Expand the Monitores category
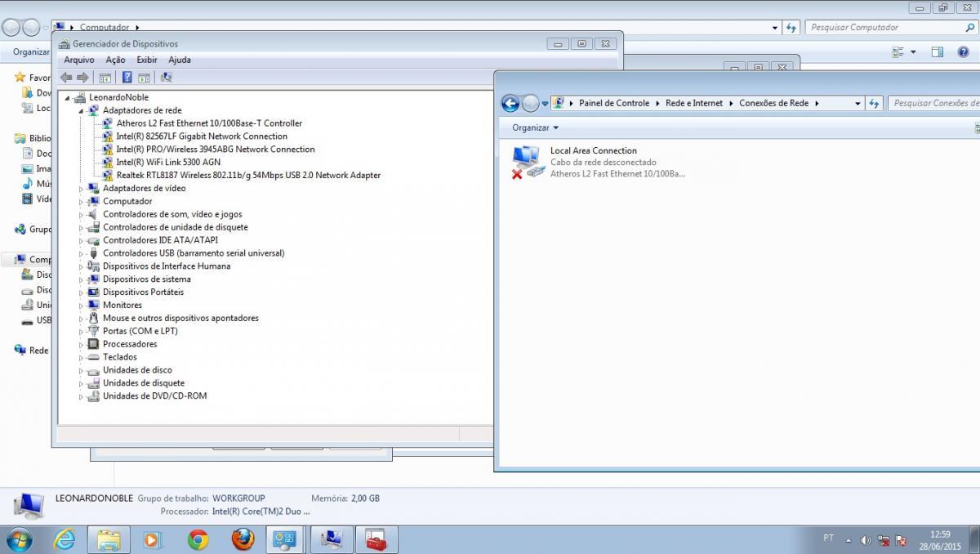980x554 pixels. click(x=81, y=306)
